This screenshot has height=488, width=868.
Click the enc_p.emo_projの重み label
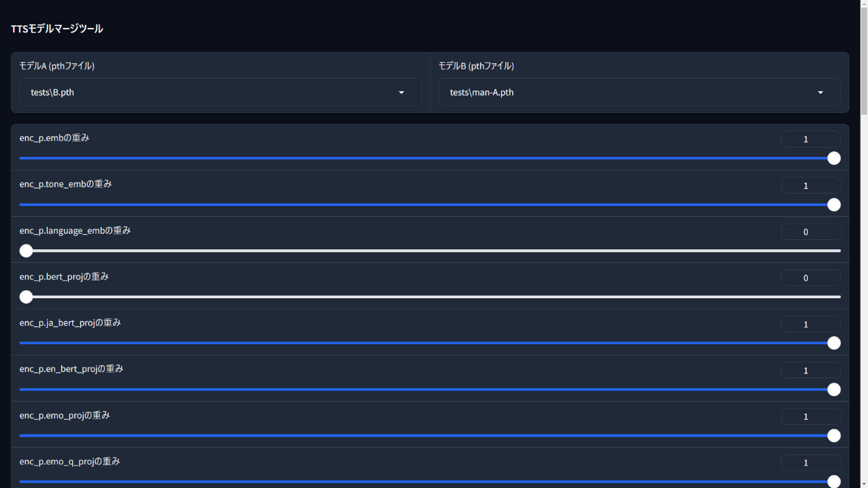tap(64, 415)
